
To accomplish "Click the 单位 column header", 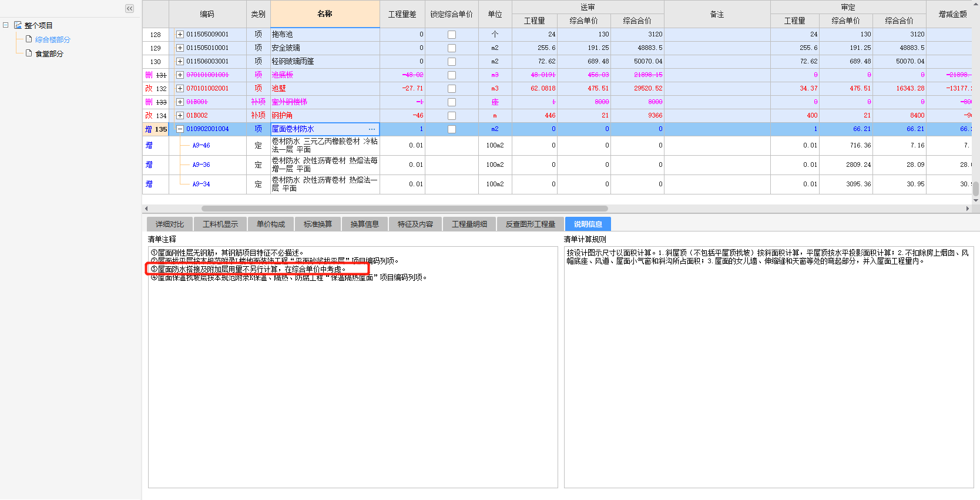I will [495, 14].
